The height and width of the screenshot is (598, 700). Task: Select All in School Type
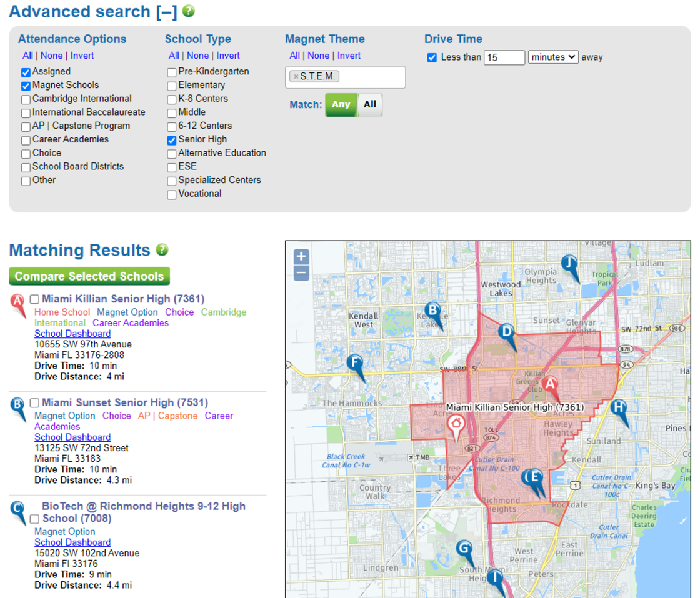click(x=174, y=56)
